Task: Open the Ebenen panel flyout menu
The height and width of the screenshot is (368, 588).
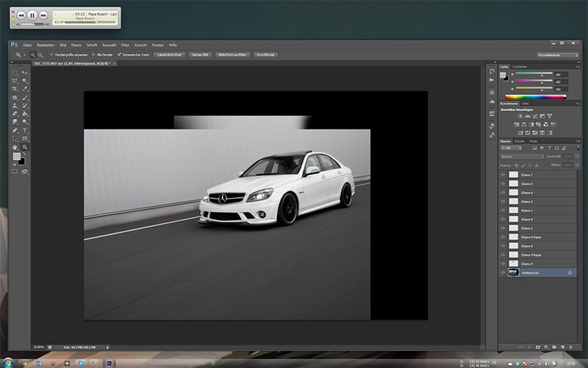Action: click(x=578, y=141)
